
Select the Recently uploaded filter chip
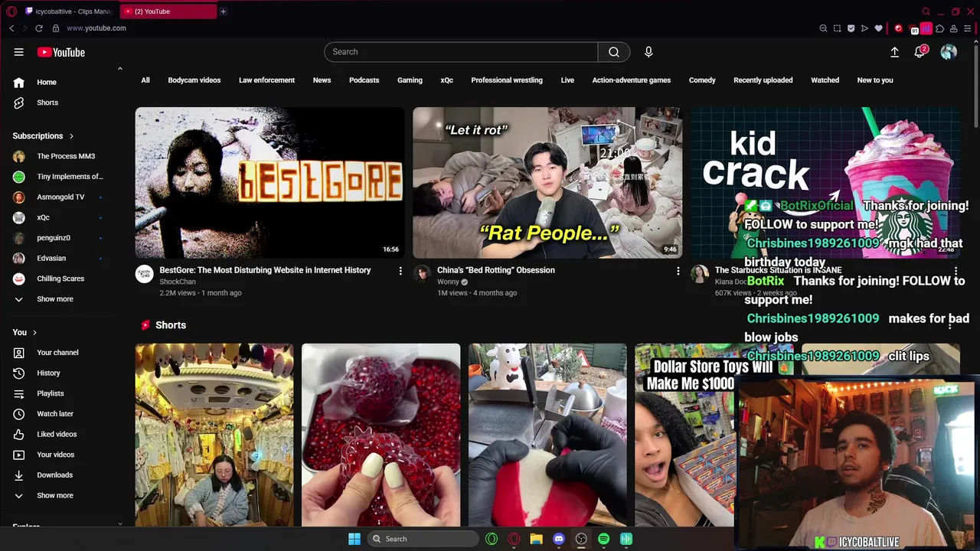[x=763, y=80]
